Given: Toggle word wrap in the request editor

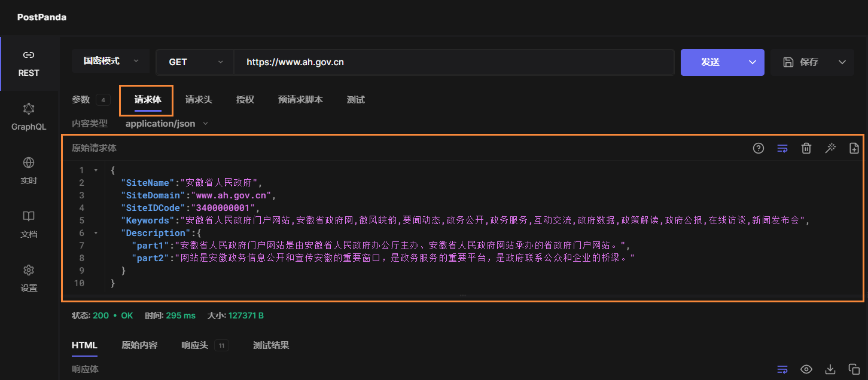Looking at the screenshot, I should pos(782,148).
